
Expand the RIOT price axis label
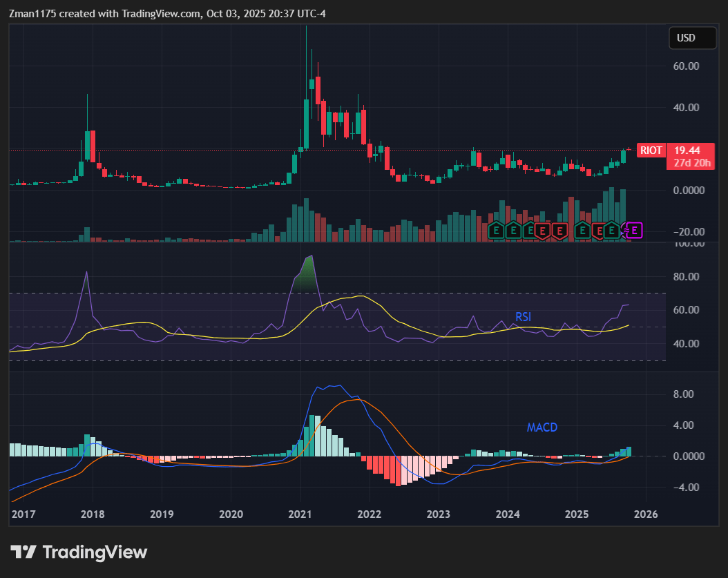point(651,150)
